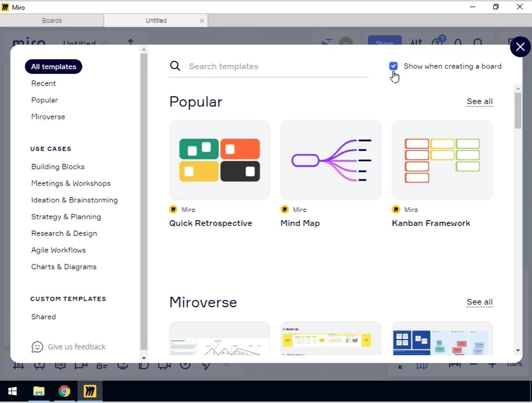Click the export arrow icon next to Untitled

coord(131,42)
